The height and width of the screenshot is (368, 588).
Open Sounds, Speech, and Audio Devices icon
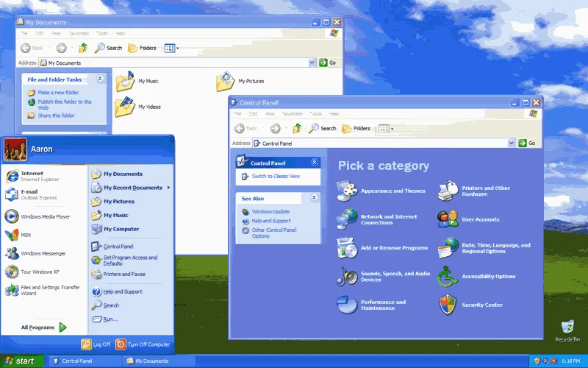347,276
